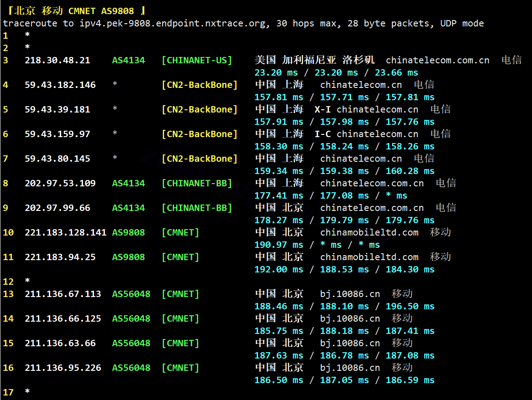Click the [CHINANET-US] tag
532x400 pixels.
[197, 60]
